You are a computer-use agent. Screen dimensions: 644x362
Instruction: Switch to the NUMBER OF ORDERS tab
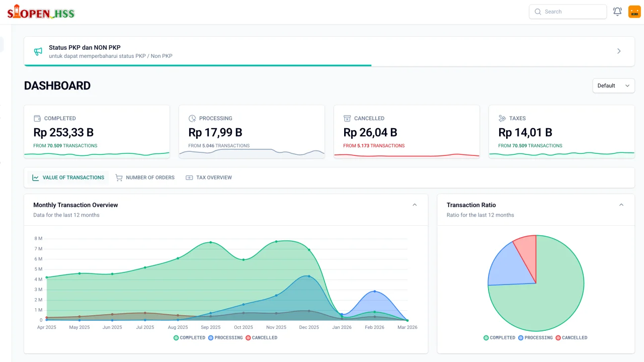pos(145,177)
